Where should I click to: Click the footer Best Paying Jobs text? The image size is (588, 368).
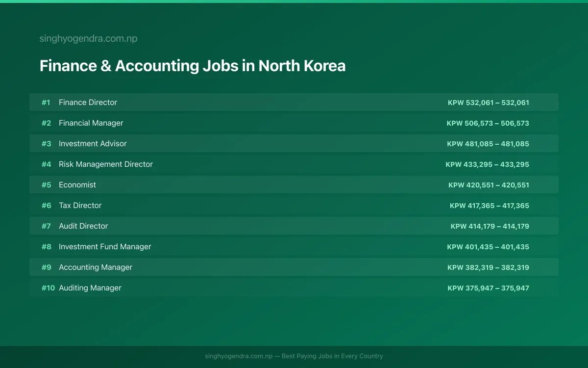coord(294,356)
